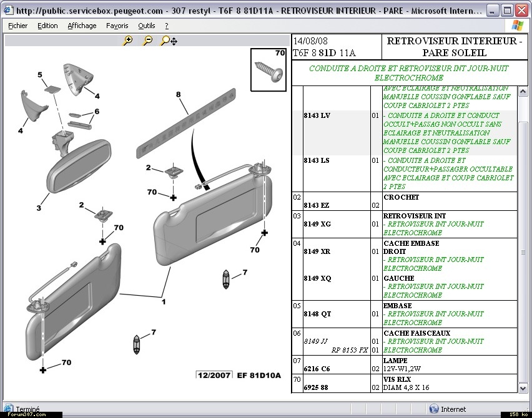
Task: Open the Outils menu
Action: (147, 26)
